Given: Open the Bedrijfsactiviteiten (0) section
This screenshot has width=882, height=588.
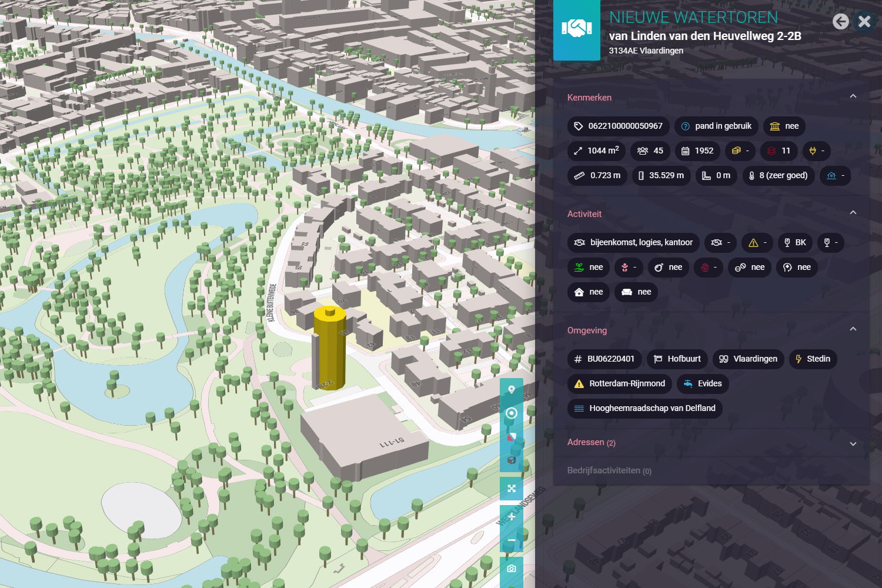Looking at the screenshot, I should click(x=609, y=470).
